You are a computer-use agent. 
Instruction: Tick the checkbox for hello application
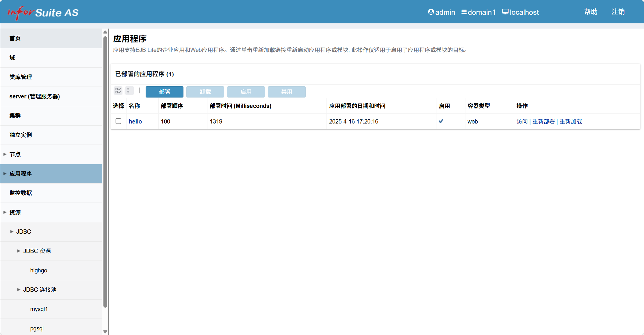[118, 121]
